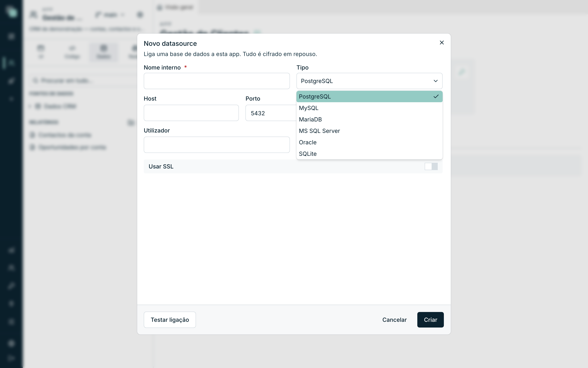The height and width of the screenshot is (368, 588).
Task: Click the Utilizador input field
Action: (217, 145)
